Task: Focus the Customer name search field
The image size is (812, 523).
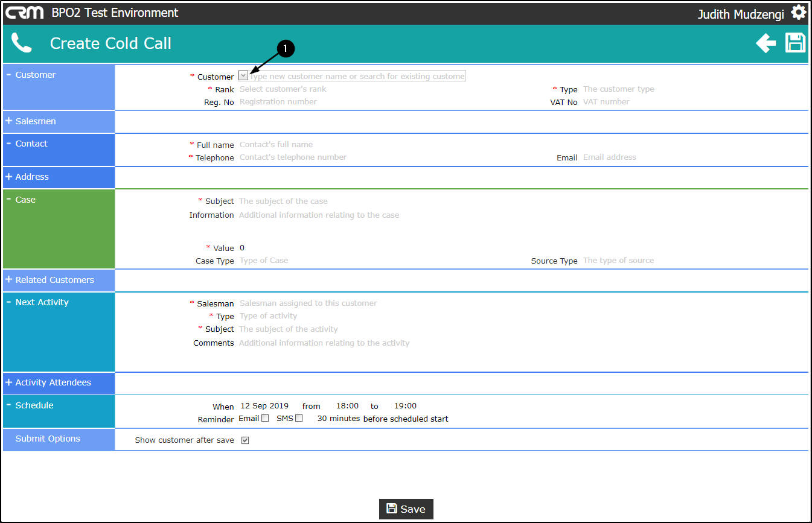Action: tap(357, 76)
